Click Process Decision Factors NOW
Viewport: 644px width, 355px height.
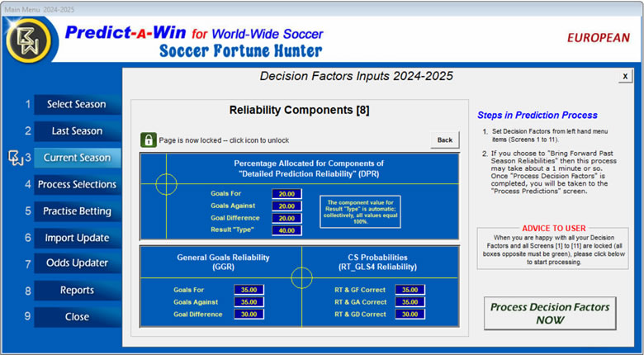(x=551, y=314)
